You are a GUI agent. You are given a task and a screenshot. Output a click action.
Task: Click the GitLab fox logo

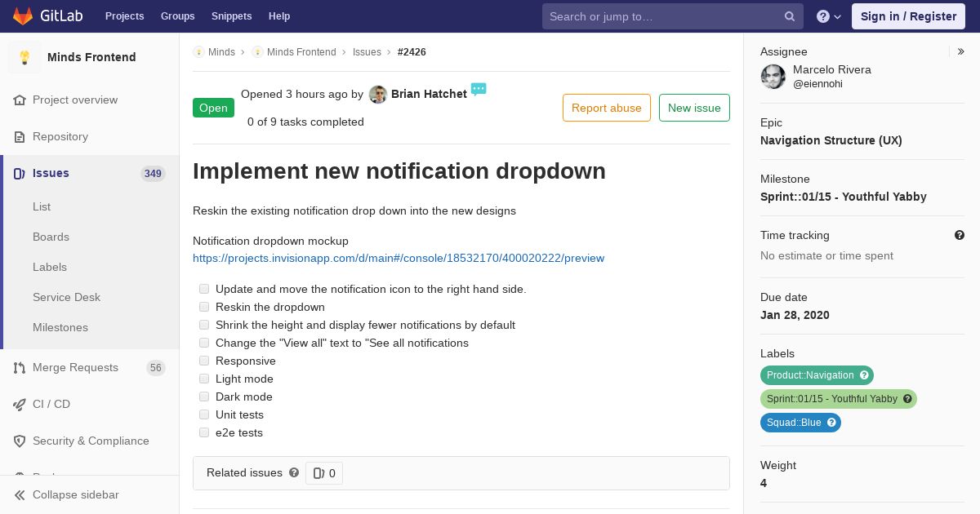(x=23, y=16)
